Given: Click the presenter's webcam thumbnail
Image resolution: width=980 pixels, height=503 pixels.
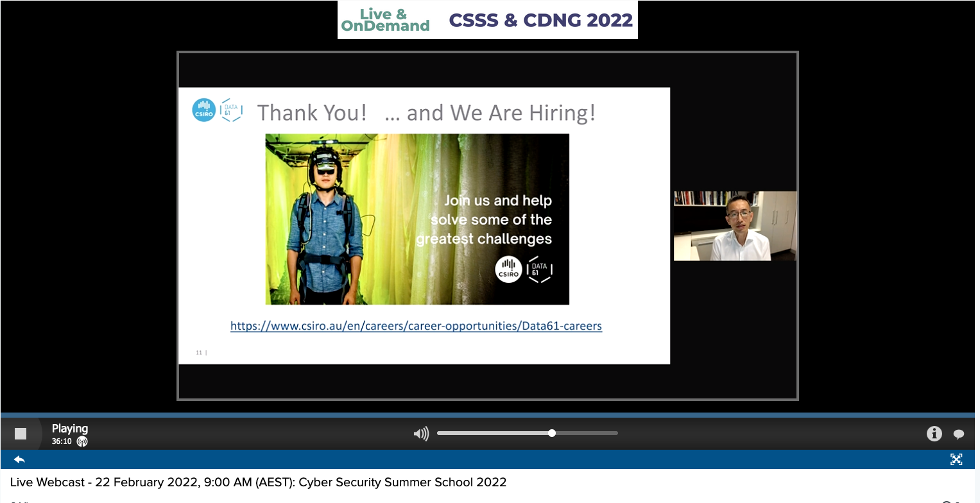Looking at the screenshot, I should pos(735,226).
